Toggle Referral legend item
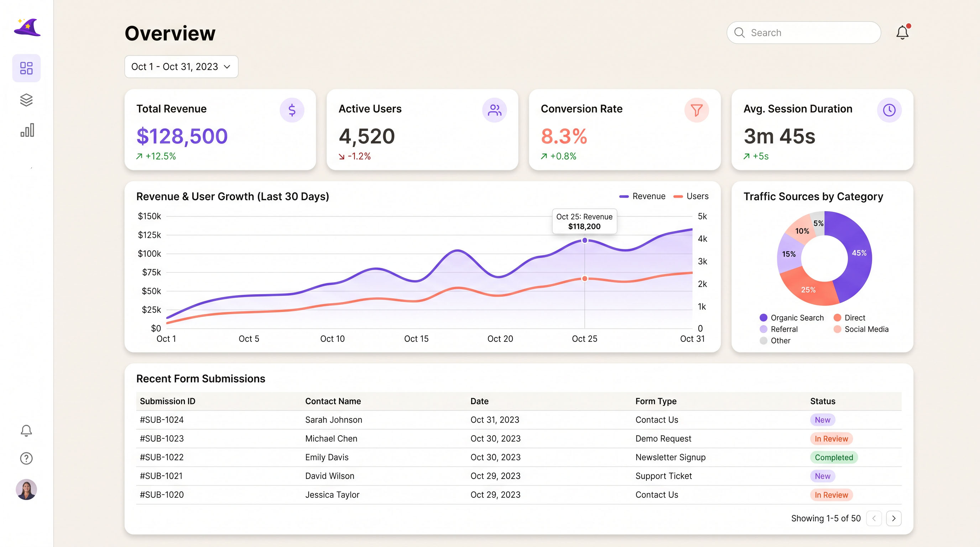 778,329
